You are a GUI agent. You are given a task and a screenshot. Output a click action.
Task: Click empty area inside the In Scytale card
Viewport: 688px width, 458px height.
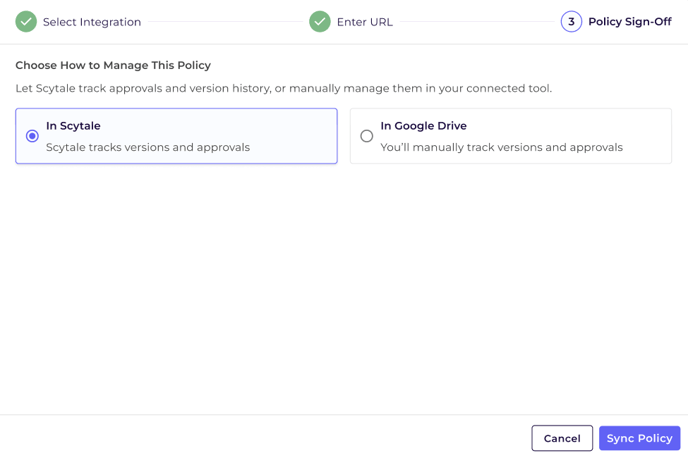click(294, 136)
